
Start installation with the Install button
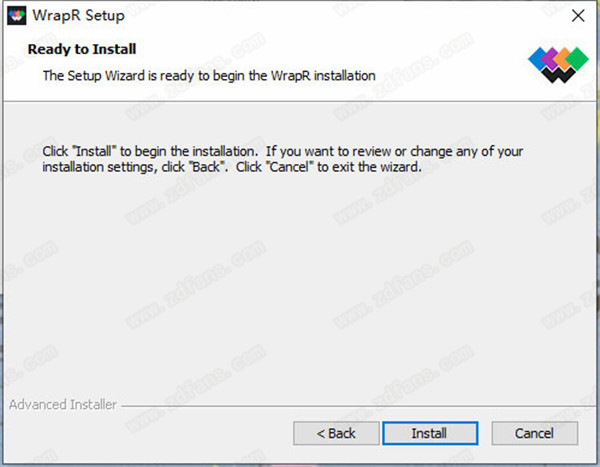pyautogui.click(x=430, y=433)
